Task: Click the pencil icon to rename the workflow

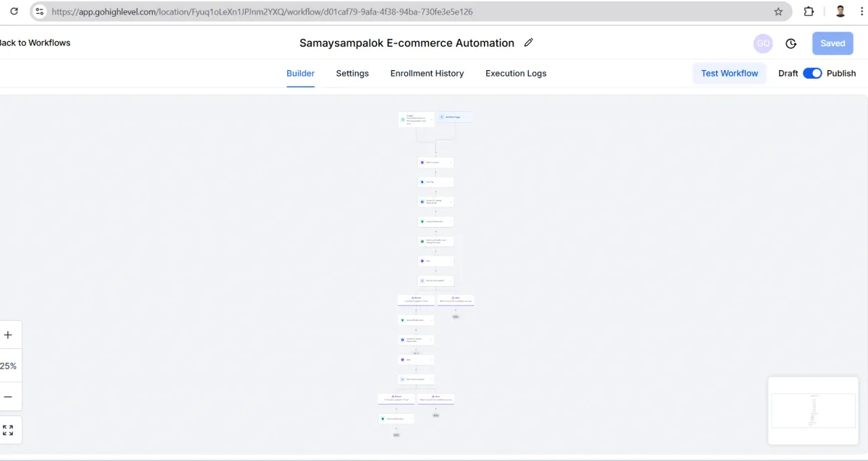Action: (528, 43)
